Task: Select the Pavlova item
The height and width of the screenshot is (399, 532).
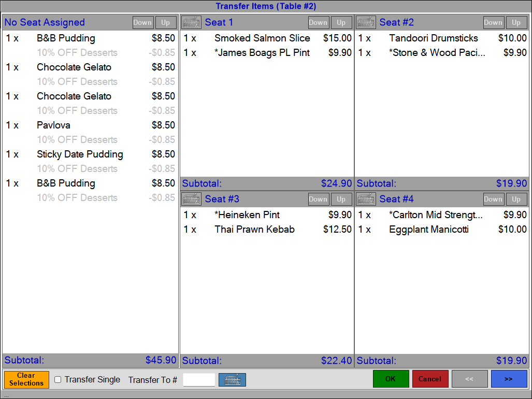Action: tap(90, 125)
